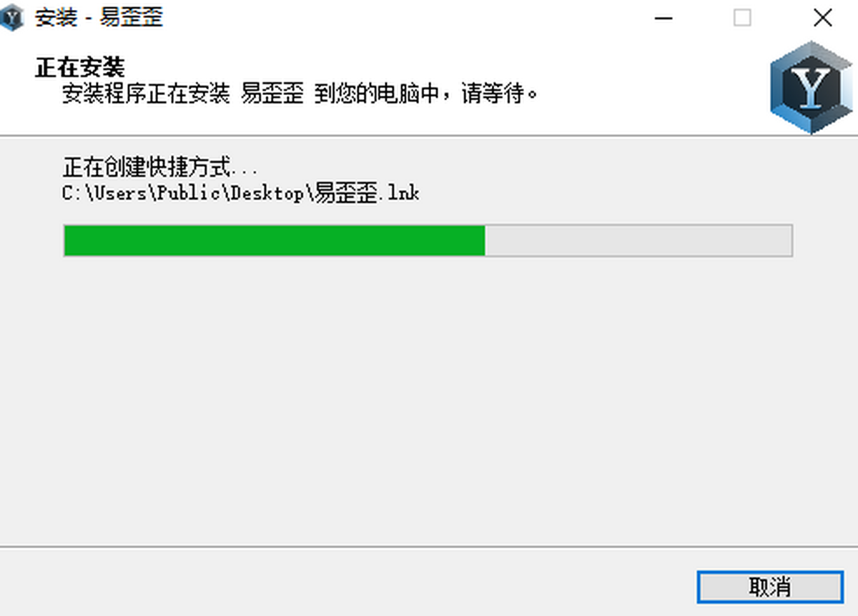Click the large hexagon Y logo
858x616 pixels.
coord(812,86)
